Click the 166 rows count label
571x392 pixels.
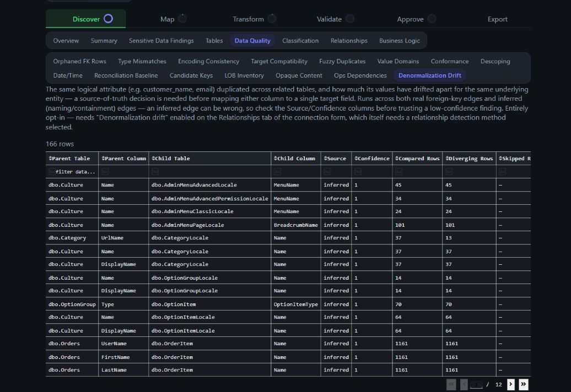point(60,144)
